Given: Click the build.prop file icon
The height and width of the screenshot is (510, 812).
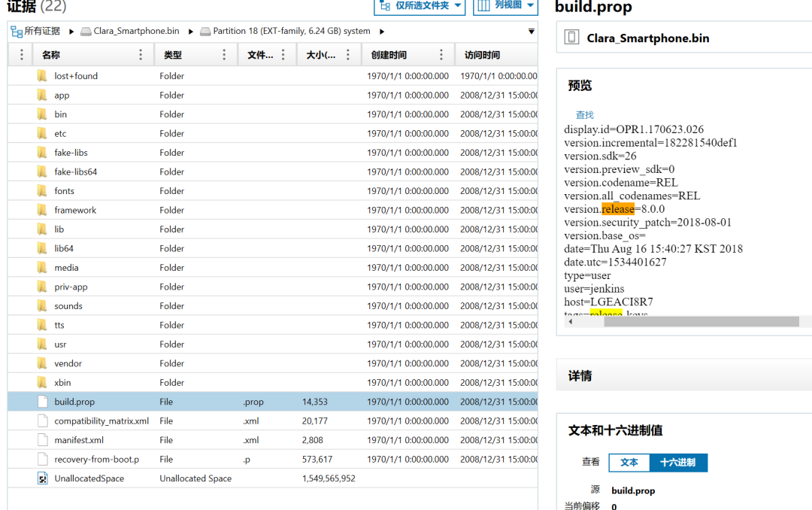Looking at the screenshot, I should coord(42,402).
